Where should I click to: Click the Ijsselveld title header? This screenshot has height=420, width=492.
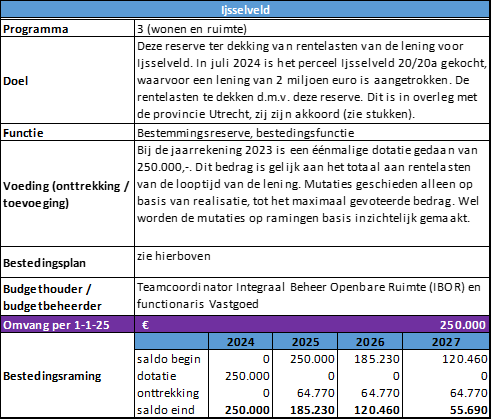(x=246, y=9)
